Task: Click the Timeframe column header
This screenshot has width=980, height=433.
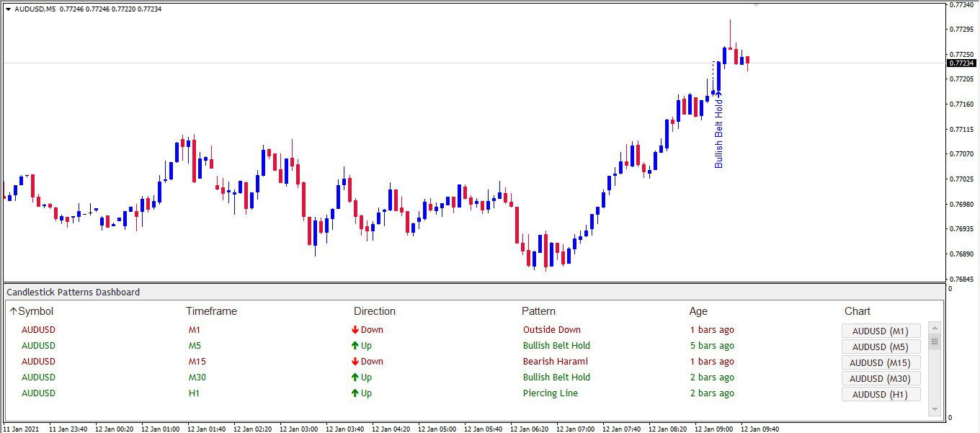Action: 211,311
